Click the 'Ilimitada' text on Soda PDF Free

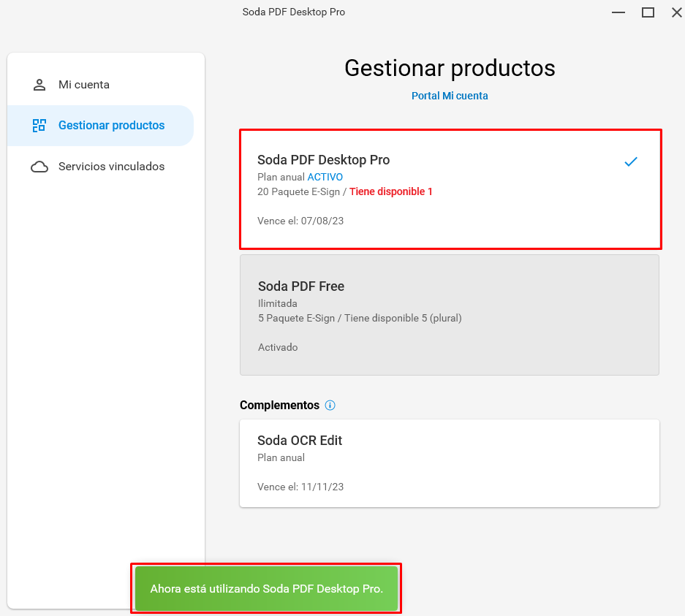[277, 303]
